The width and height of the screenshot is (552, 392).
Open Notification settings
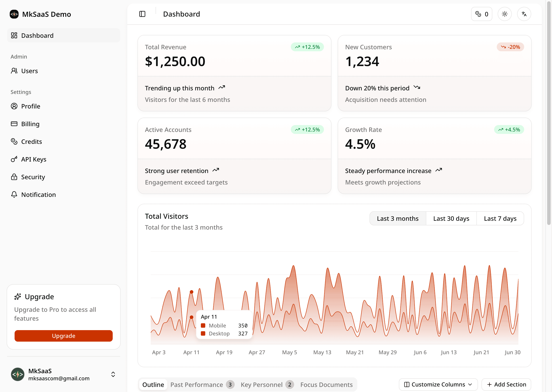coord(38,194)
